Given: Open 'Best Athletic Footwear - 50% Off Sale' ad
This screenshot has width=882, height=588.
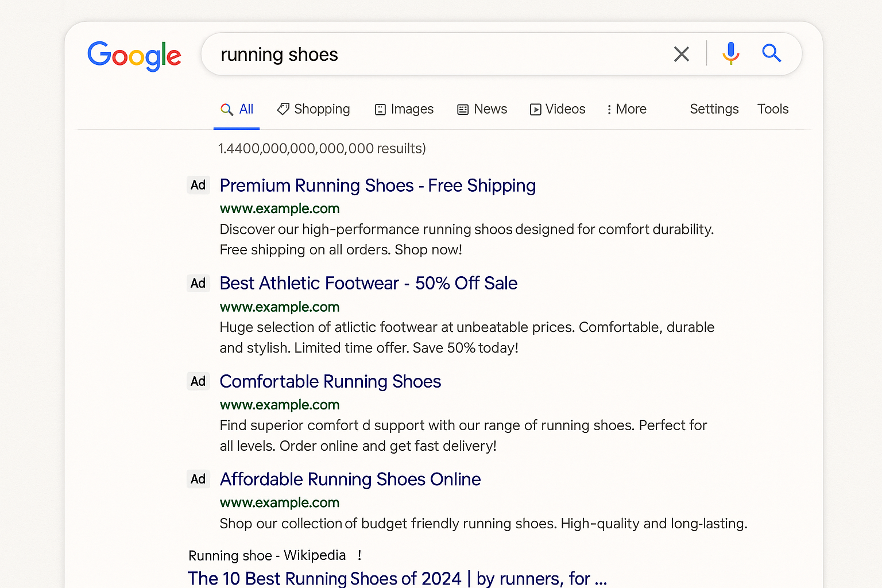Looking at the screenshot, I should coord(368,283).
